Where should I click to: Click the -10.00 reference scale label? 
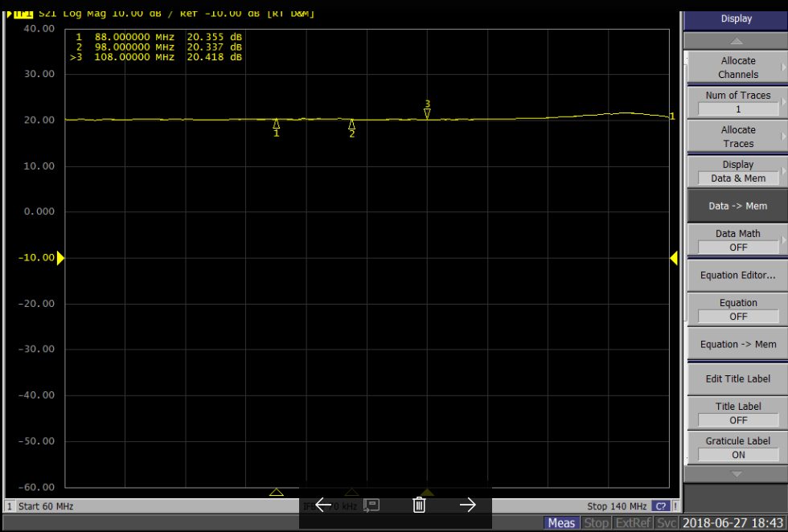36,258
